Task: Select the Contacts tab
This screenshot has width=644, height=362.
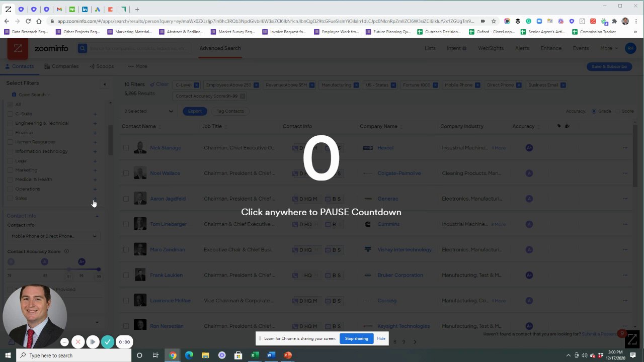Action: tap(19, 66)
